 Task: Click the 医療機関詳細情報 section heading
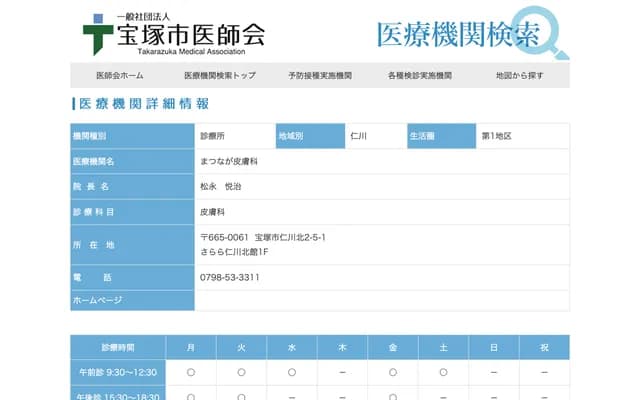click(143, 104)
